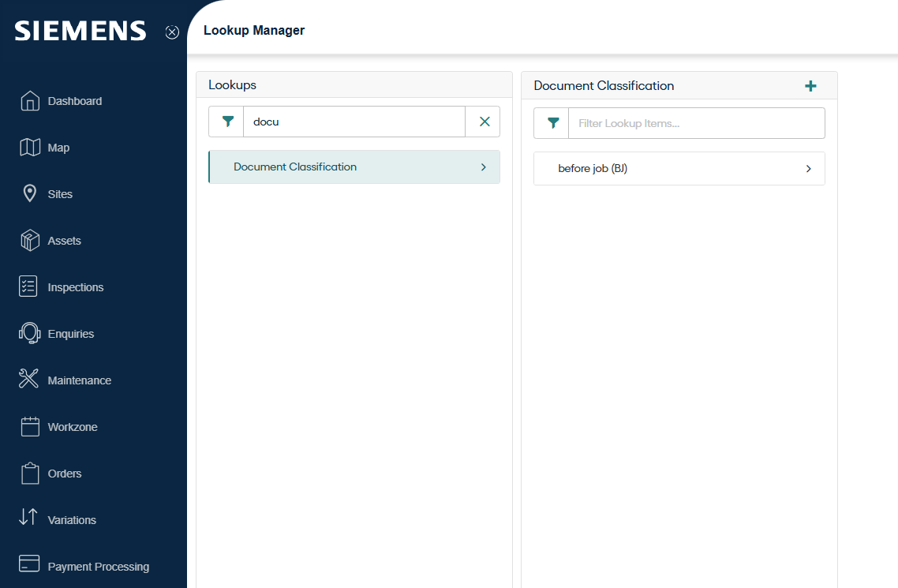The width and height of the screenshot is (898, 588).
Task: Open the Enquiries section
Action: pos(71,334)
